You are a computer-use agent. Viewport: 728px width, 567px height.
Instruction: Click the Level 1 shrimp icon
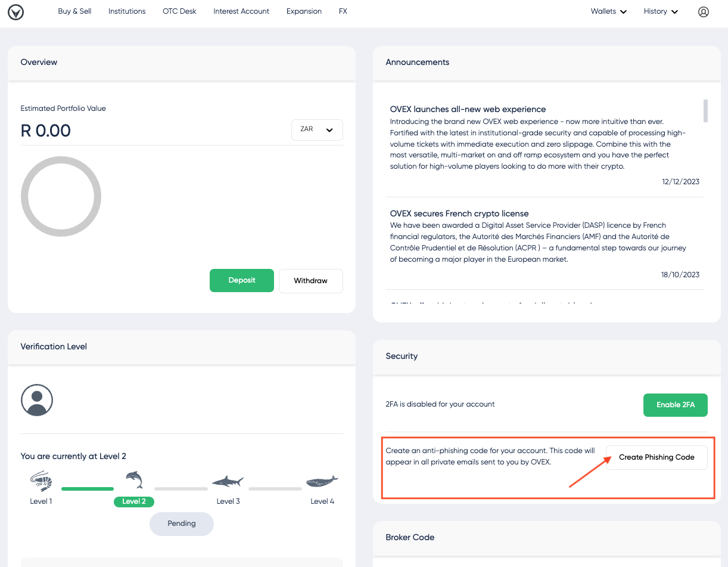coord(41,481)
